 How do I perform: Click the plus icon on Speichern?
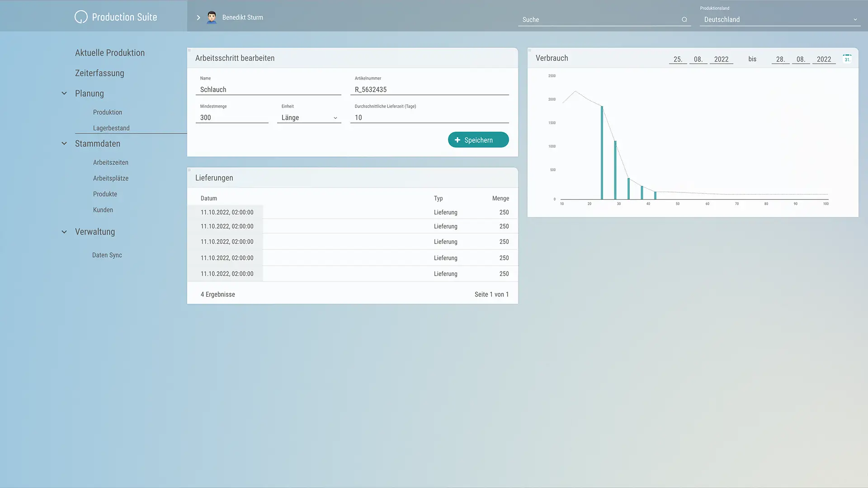click(457, 140)
